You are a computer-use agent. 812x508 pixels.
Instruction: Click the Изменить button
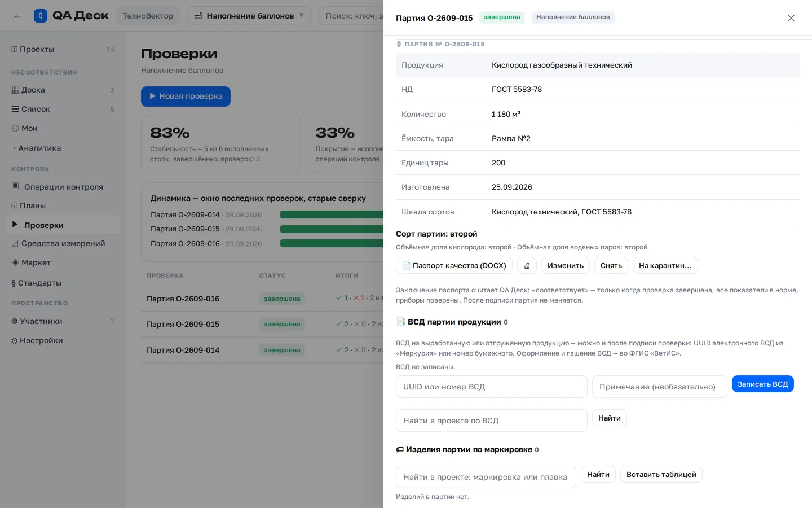coord(566,265)
